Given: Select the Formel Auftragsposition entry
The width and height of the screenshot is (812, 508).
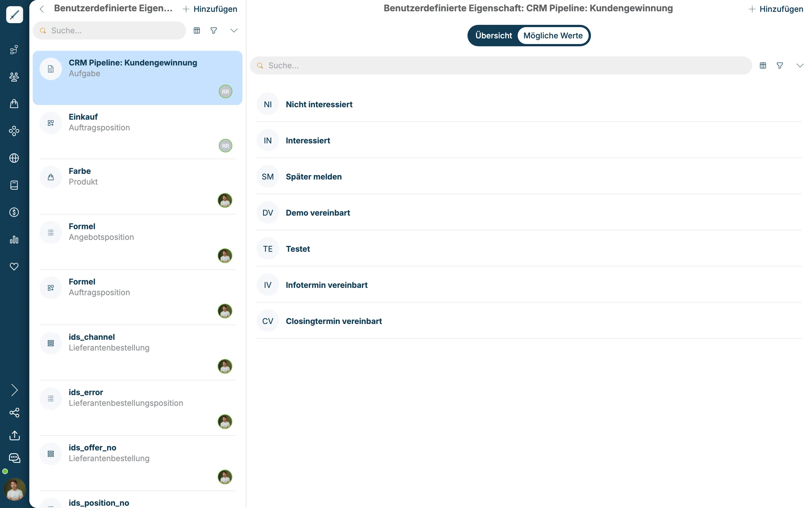Looking at the screenshot, I should point(138,297).
